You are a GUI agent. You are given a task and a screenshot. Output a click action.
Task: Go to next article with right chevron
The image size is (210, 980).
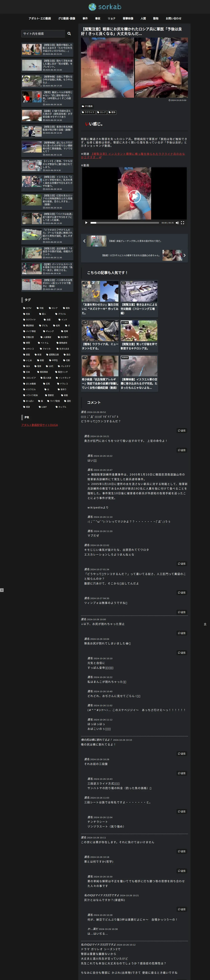pos(184,255)
